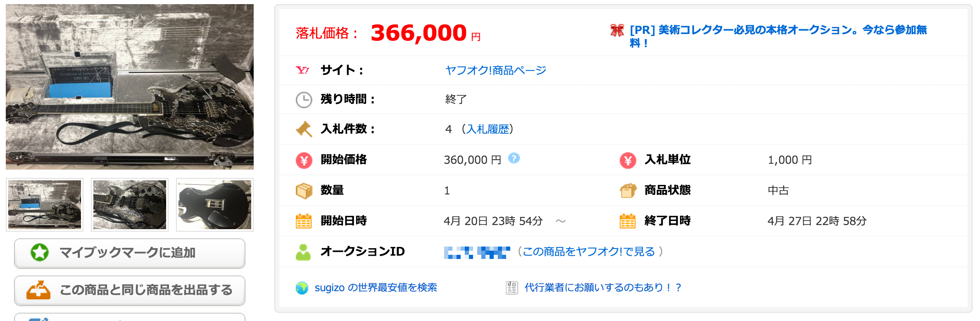
Task: Select third thumbnail showing guitar back
Action: pyautogui.click(x=214, y=205)
